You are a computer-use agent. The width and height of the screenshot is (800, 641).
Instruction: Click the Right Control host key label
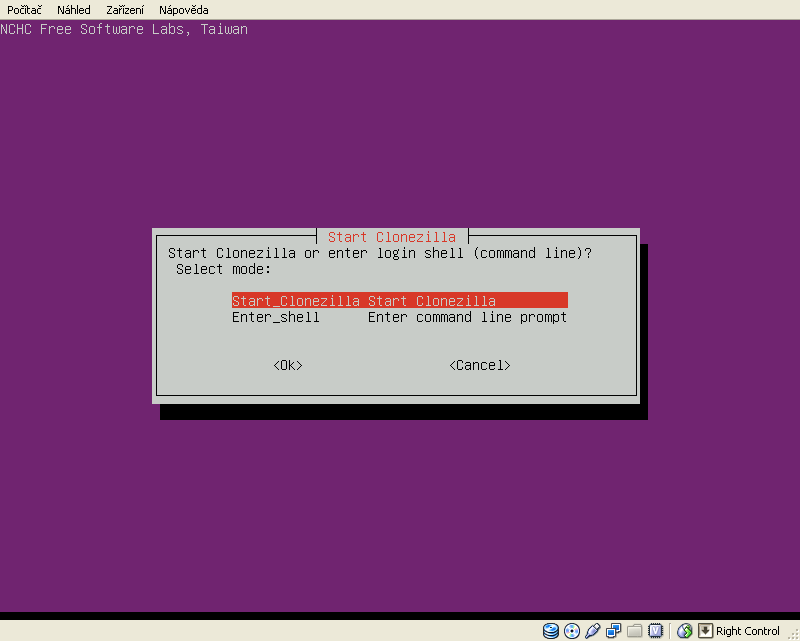pyautogui.click(x=747, y=631)
